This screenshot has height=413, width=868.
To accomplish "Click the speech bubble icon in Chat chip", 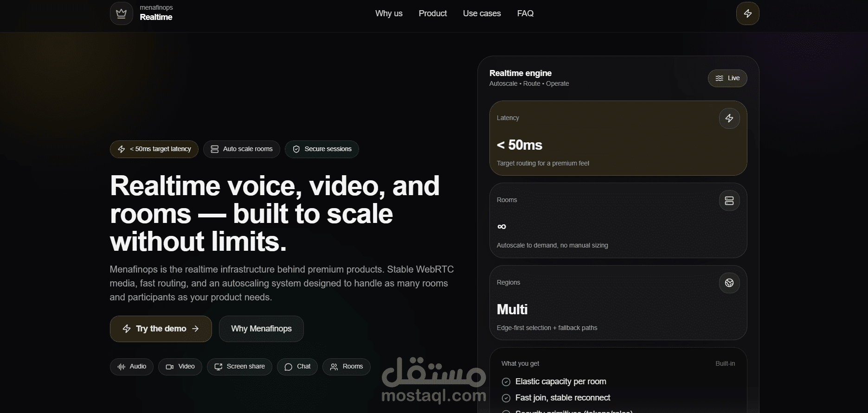I will pos(288,367).
